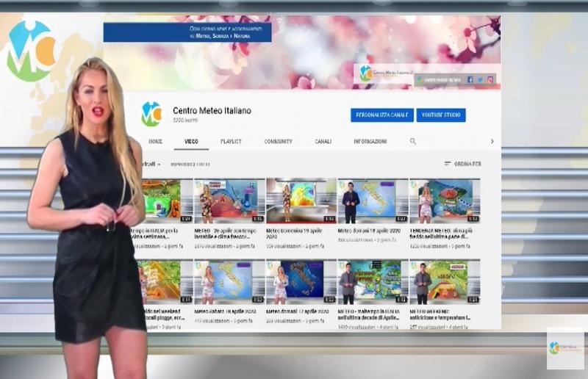The width and height of the screenshot is (588, 379).
Task: Select the Video channel tab
Action: click(191, 141)
